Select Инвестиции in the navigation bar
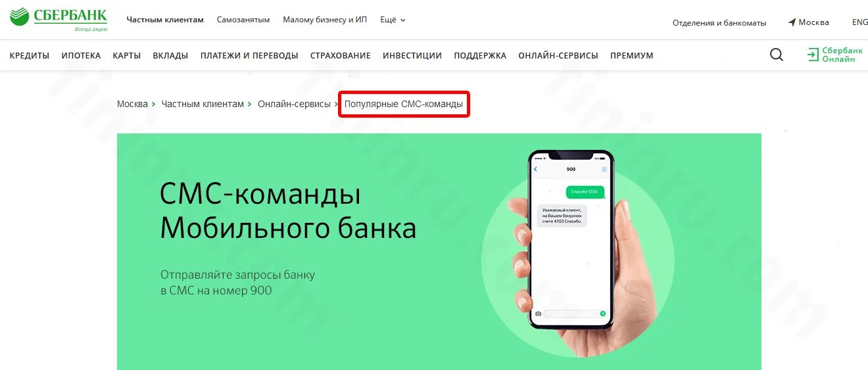This screenshot has width=868, height=370. [412, 56]
